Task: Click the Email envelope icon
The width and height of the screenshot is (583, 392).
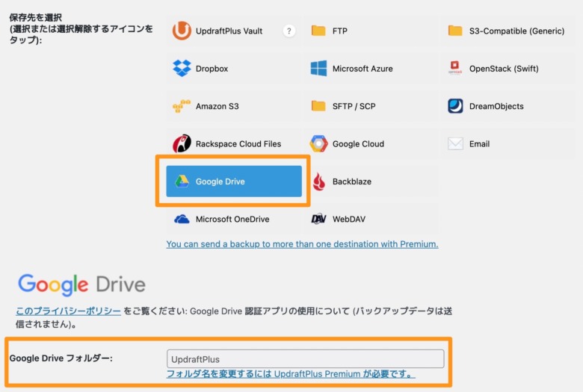Action: click(455, 143)
